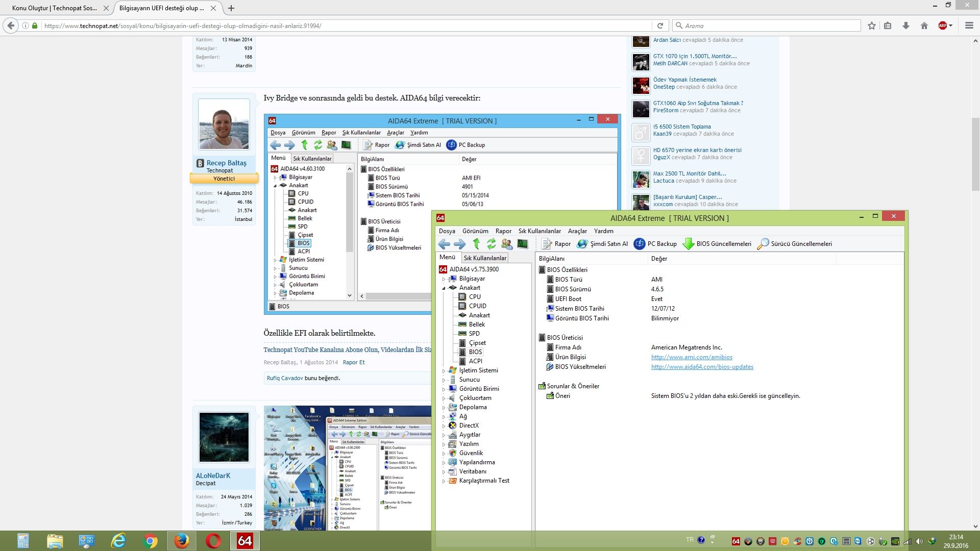
Task: Click Rapor Et link under the post
Action: click(354, 362)
